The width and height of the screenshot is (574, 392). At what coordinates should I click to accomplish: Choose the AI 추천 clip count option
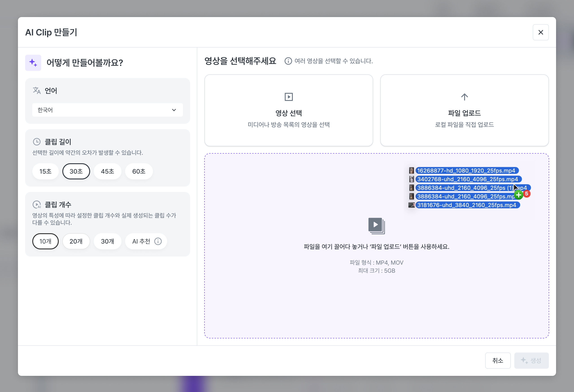[x=146, y=241]
